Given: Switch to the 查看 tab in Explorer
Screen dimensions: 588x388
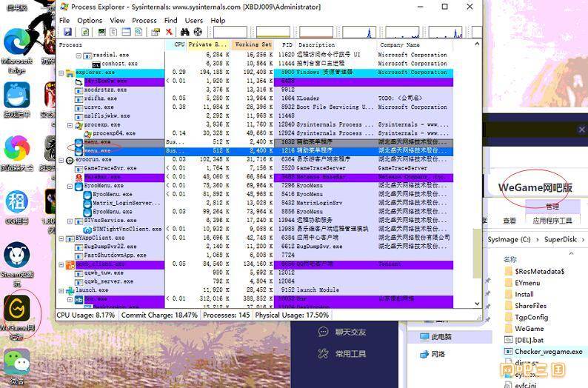Looking at the screenshot, I should coord(510,221).
